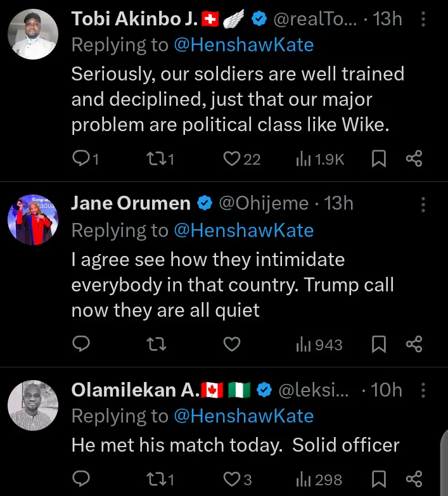
Task: Open more options for Tobi Akinbo's tweet
Action: tap(423, 20)
